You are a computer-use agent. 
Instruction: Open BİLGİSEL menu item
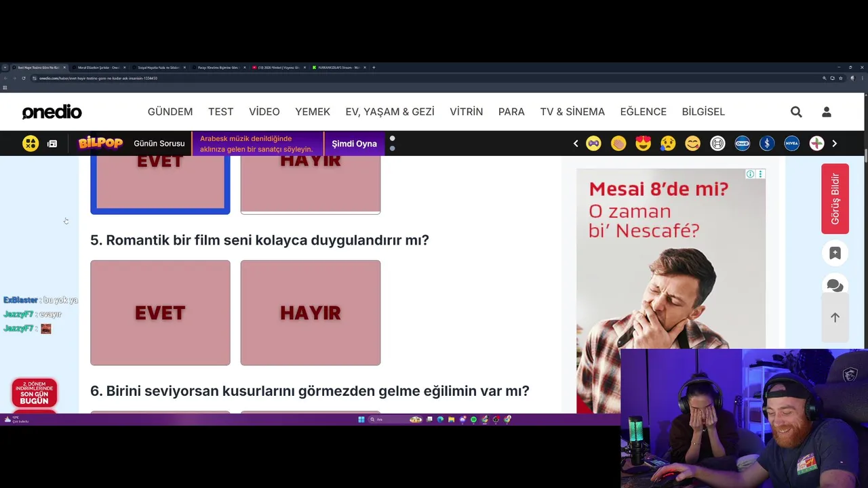click(703, 112)
